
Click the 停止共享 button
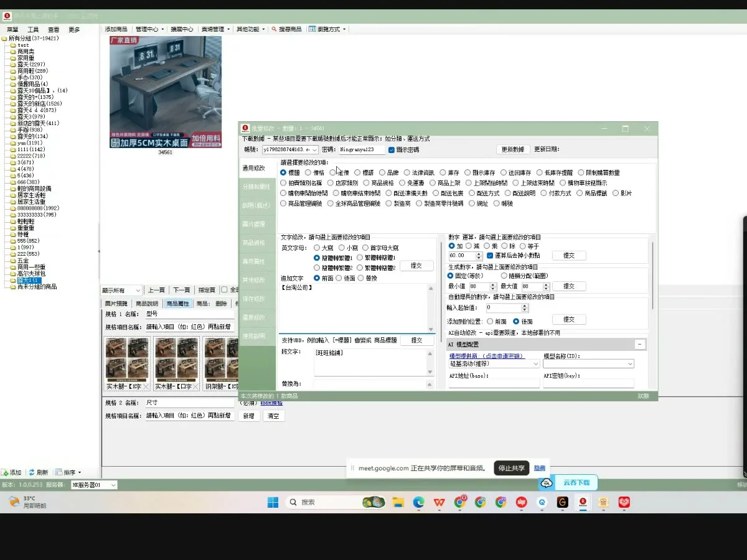(x=512, y=468)
